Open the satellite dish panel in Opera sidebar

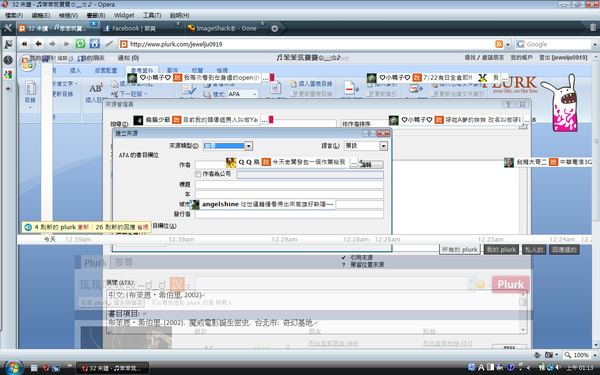point(8,44)
